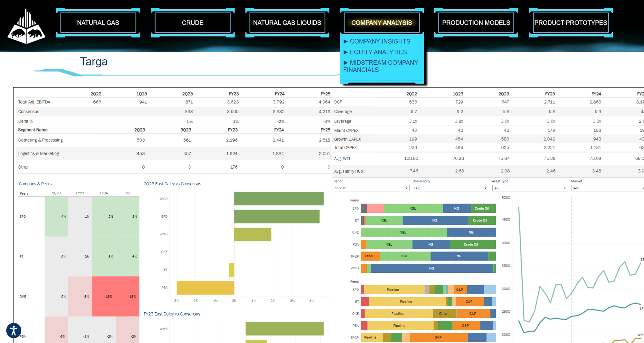644x343 pixels.
Task: Click PBA 2Q23 -3% heatmap cell
Action: [56, 329]
